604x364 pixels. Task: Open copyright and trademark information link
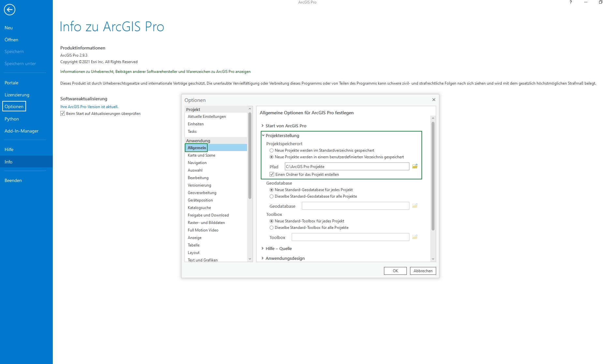[155, 72]
